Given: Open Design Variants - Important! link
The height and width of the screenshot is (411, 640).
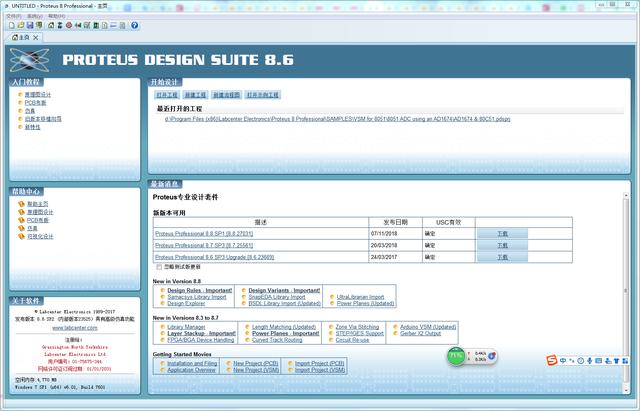Looking at the screenshot, I should 284,291.
